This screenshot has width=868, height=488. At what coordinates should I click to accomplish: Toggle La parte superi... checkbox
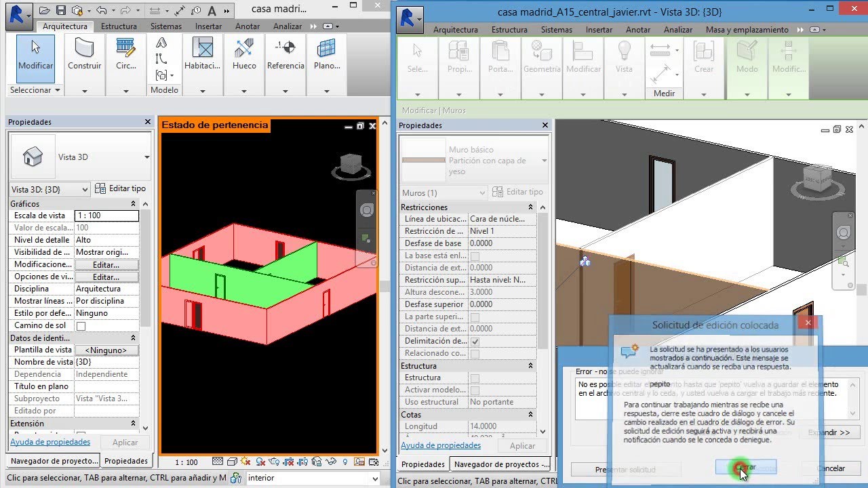coord(475,317)
